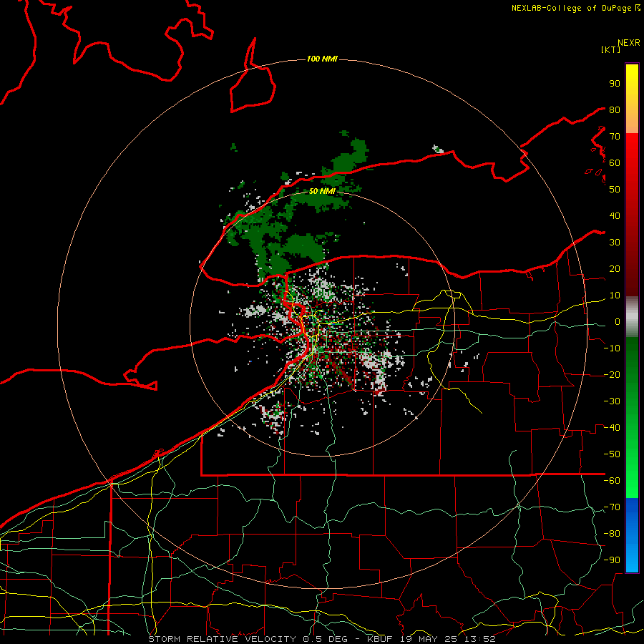
Task: Click the -10 knot scale value
Action: pos(612,348)
